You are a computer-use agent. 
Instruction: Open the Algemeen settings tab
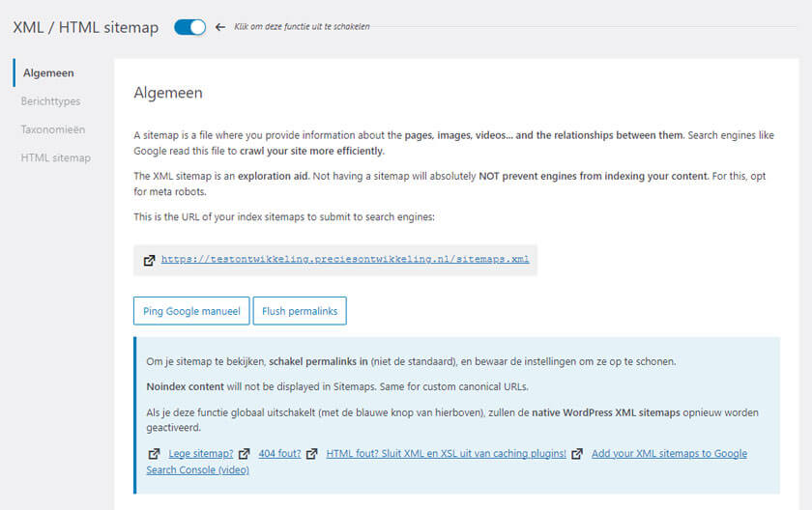(48, 73)
